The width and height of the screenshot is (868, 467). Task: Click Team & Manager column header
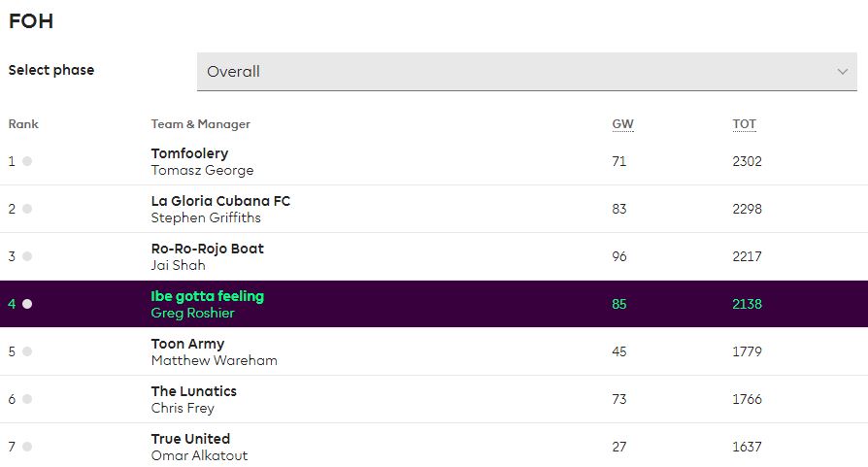pos(200,124)
